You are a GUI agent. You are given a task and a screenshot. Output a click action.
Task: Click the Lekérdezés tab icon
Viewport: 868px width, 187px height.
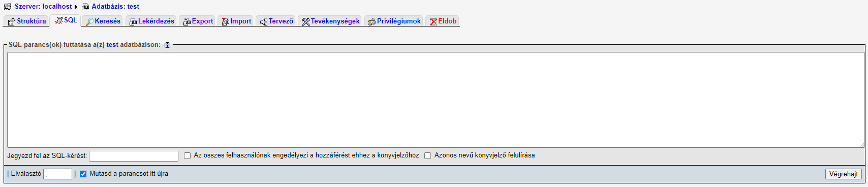pos(133,21)
